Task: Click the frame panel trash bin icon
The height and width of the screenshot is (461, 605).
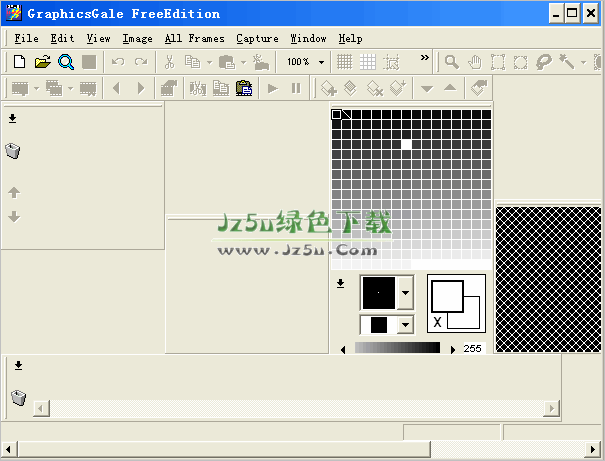Action: click(18, 397)
